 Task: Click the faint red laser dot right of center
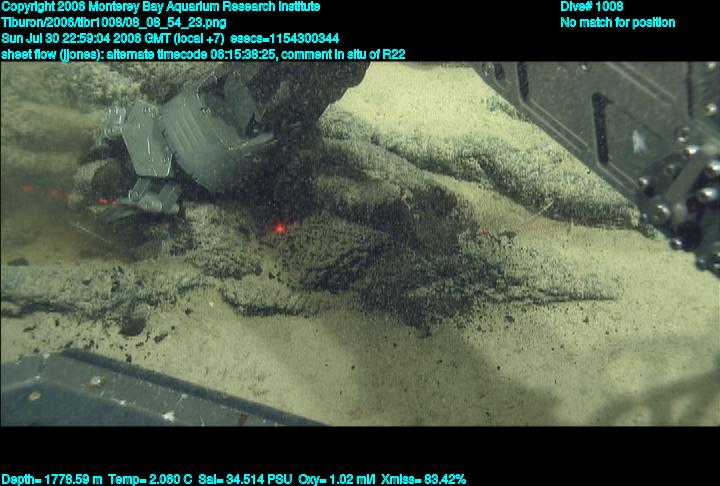point(481,232)
